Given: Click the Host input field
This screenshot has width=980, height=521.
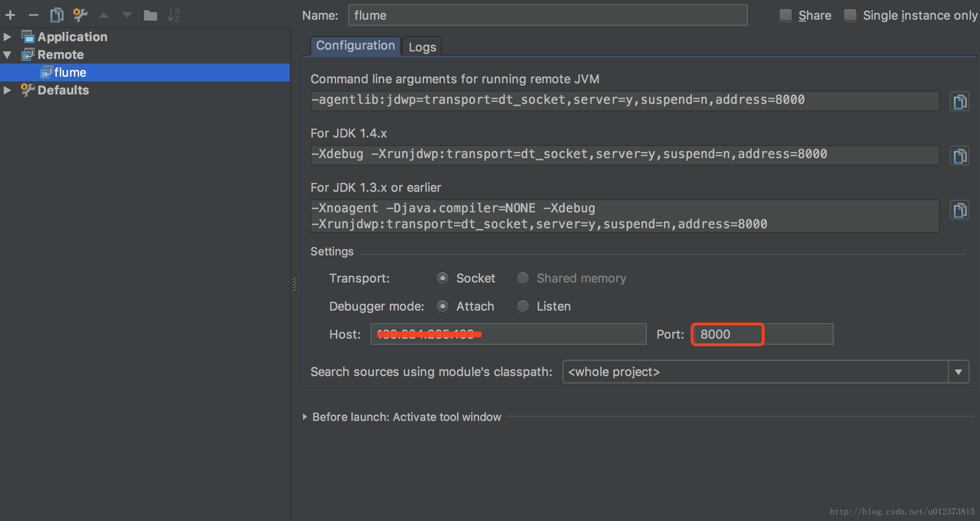Looking at the screenshot, I should pyautogui.click(x=509, y=334).
